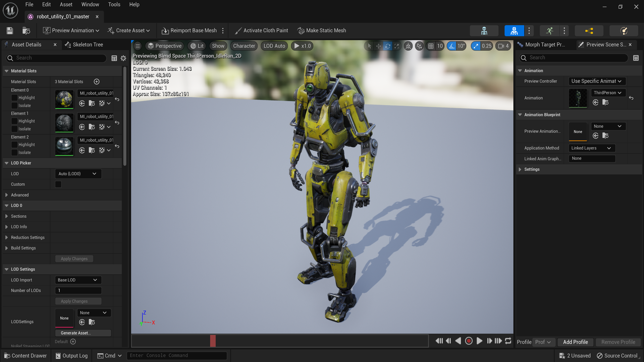Viewport: 644px width, 362px height.
Task: Expand the Reduction Settings section
Action: 28,237
